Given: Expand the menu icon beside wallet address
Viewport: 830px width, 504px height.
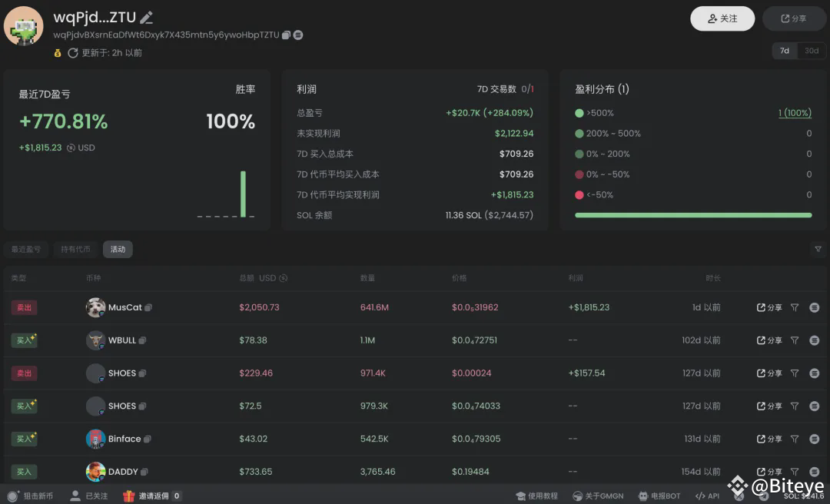Looking at the screenshot, I should (298, 35).
